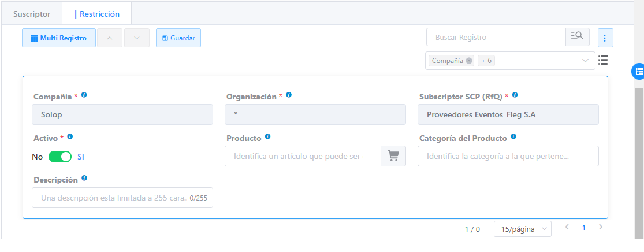Open the three-dot more options menu

click(x=605, y=38)
